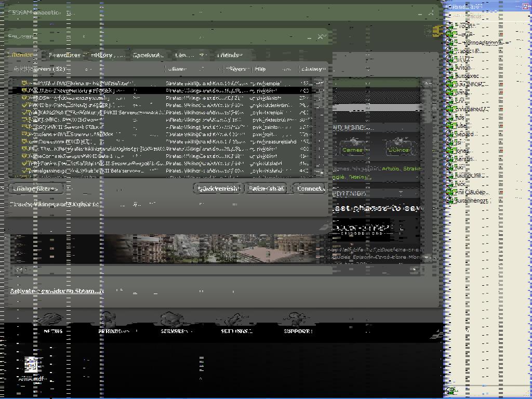Select the pvk_treasureisland map server row
This screenshot has height=399, width=532.
[162, 141]
